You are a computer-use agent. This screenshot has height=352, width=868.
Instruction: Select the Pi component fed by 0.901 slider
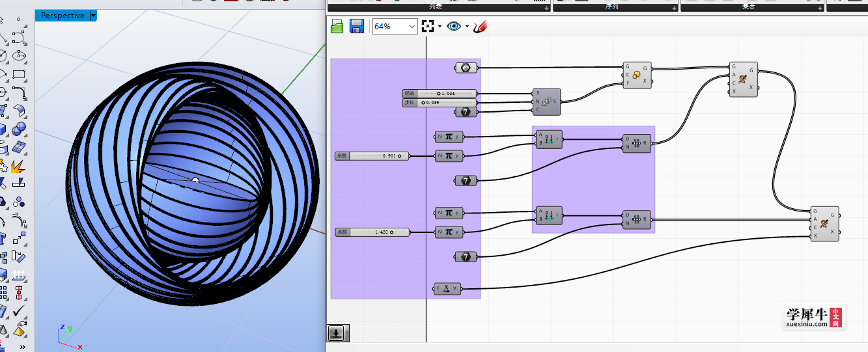pos(449,156)
